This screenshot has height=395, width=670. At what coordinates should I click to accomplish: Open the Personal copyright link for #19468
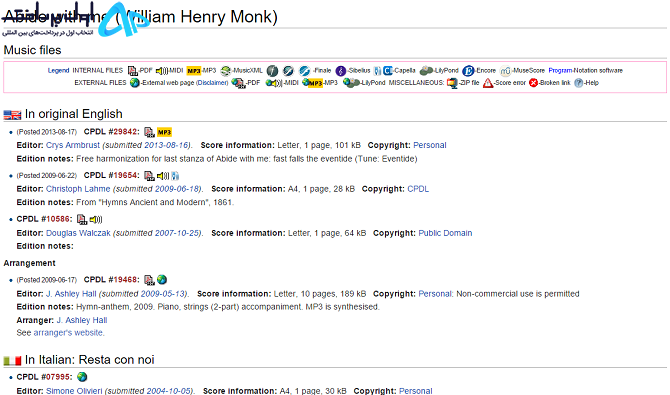(435, 294)
